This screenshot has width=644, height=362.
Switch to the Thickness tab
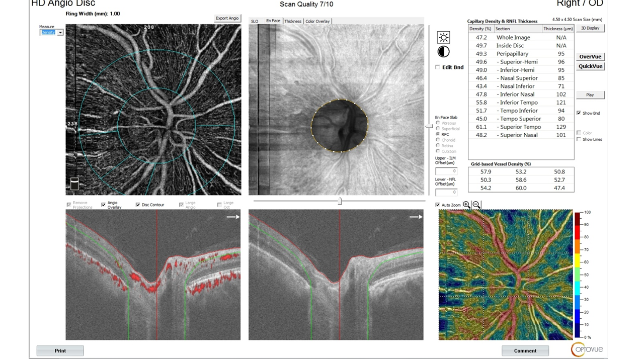pyautogui.click(x=293, y=21)
